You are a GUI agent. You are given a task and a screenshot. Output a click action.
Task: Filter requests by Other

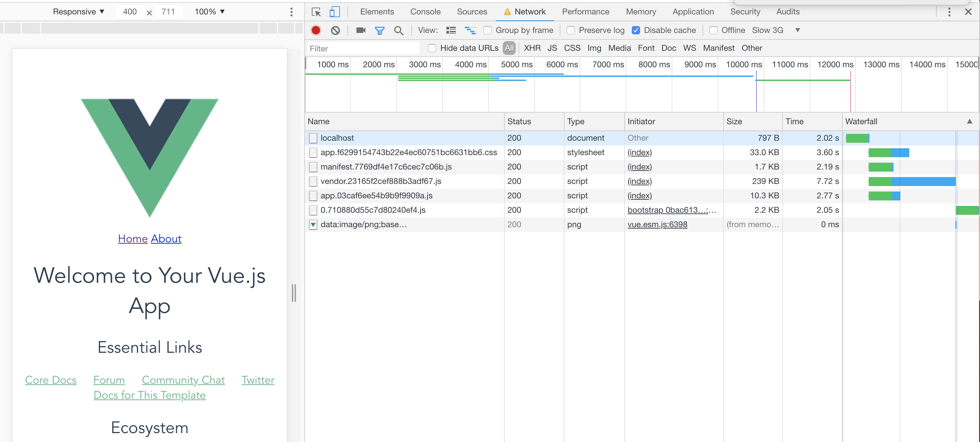pos(751,48)
